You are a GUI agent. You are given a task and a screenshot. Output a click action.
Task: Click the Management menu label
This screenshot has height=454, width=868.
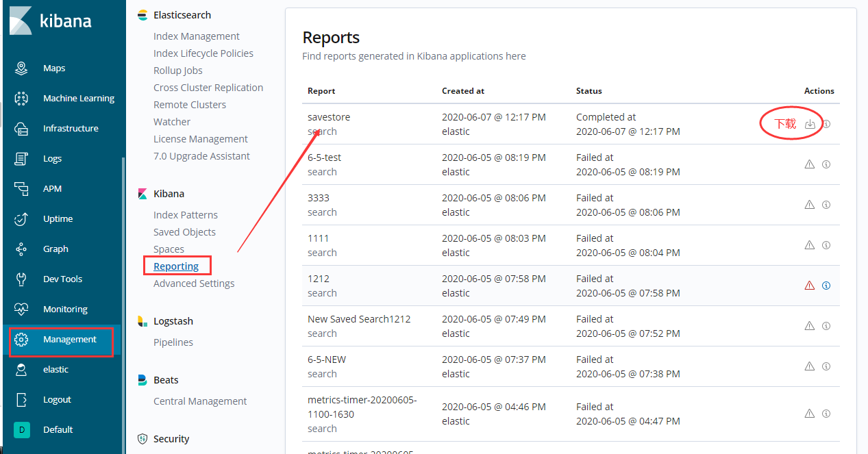(x=70, y=339)
